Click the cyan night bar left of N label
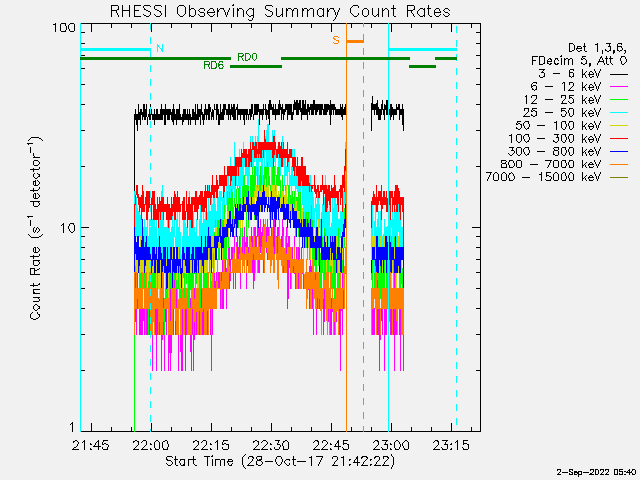This screenshot has height=480, width=640. point(116,50)
